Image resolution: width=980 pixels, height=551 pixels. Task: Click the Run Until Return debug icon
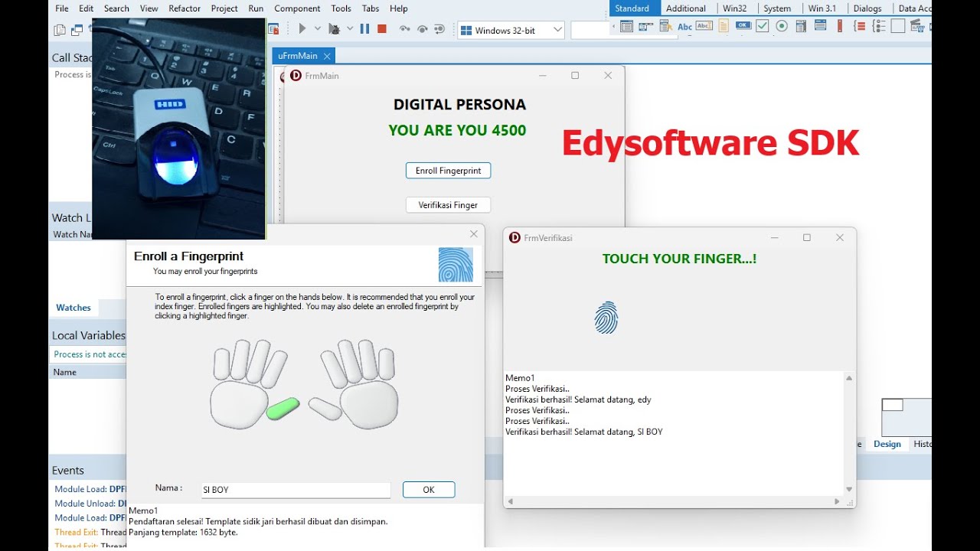[439, 29]
